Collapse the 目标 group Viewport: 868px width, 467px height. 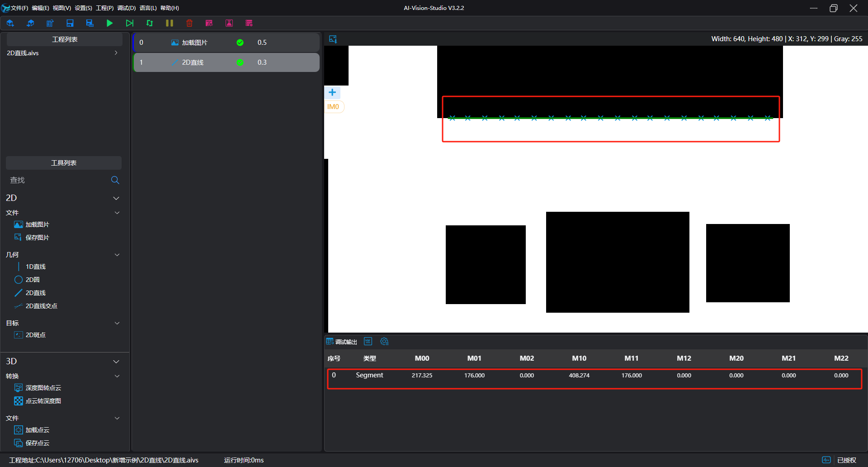117,323
